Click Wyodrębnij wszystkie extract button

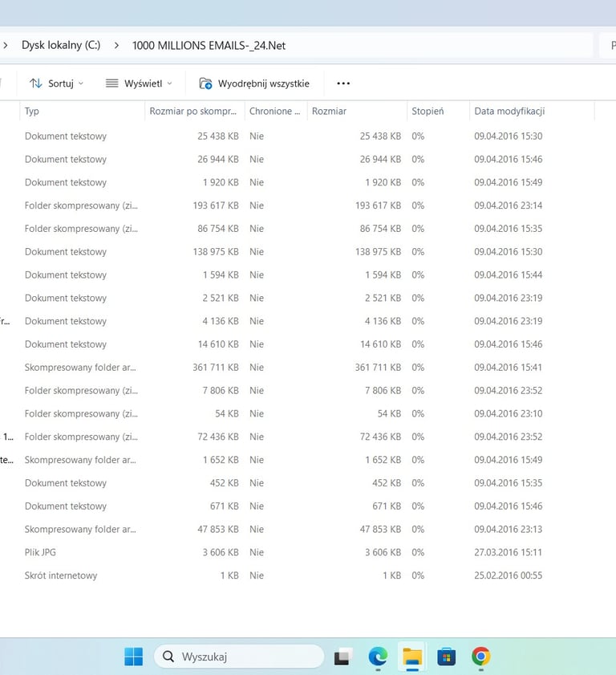tap(253, 83)
